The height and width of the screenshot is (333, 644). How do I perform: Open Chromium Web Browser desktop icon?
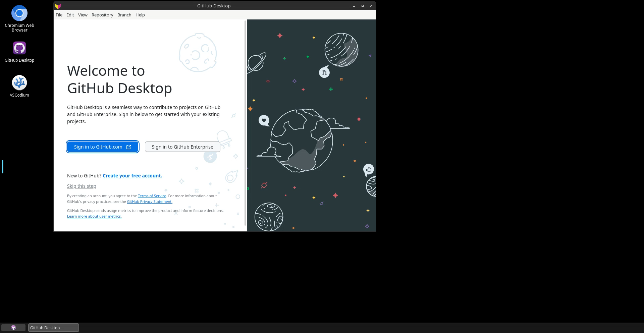tap(19, 13)
